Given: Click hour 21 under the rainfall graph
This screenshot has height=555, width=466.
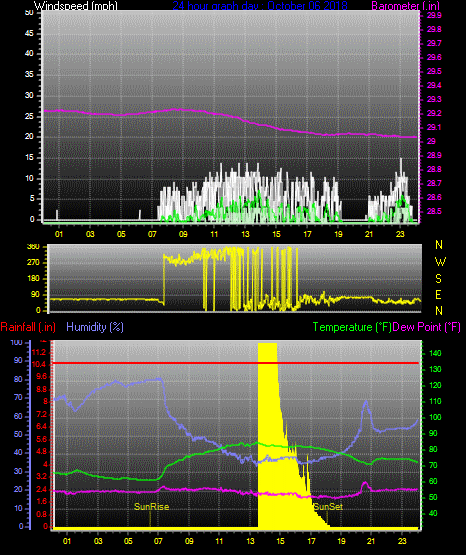Looking at the screenshot, I should 371,541.
